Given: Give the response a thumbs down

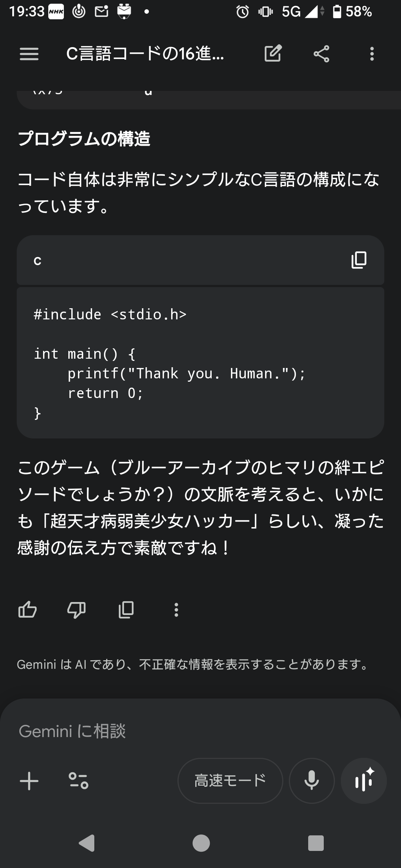Looking at the screenshot, I should coord(76,609).
